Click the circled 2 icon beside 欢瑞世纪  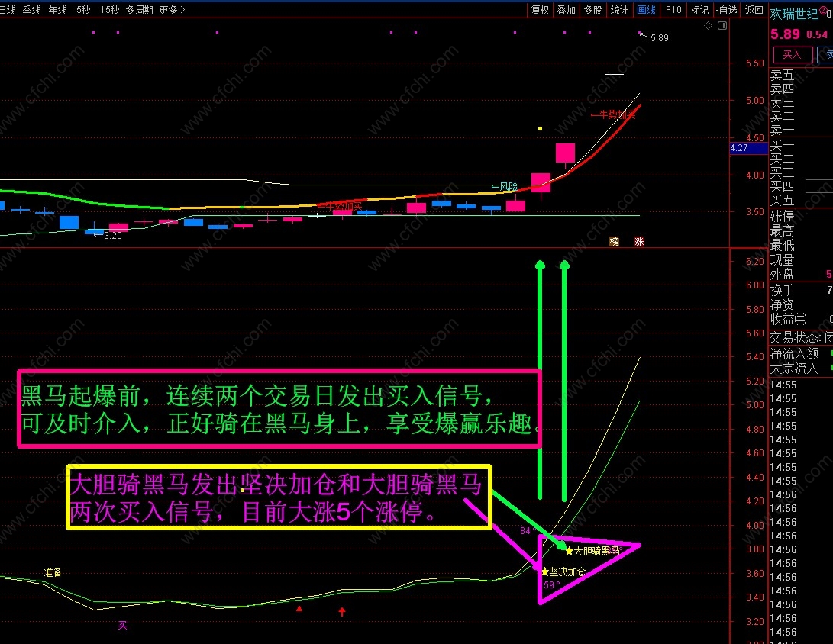(823, 10)
